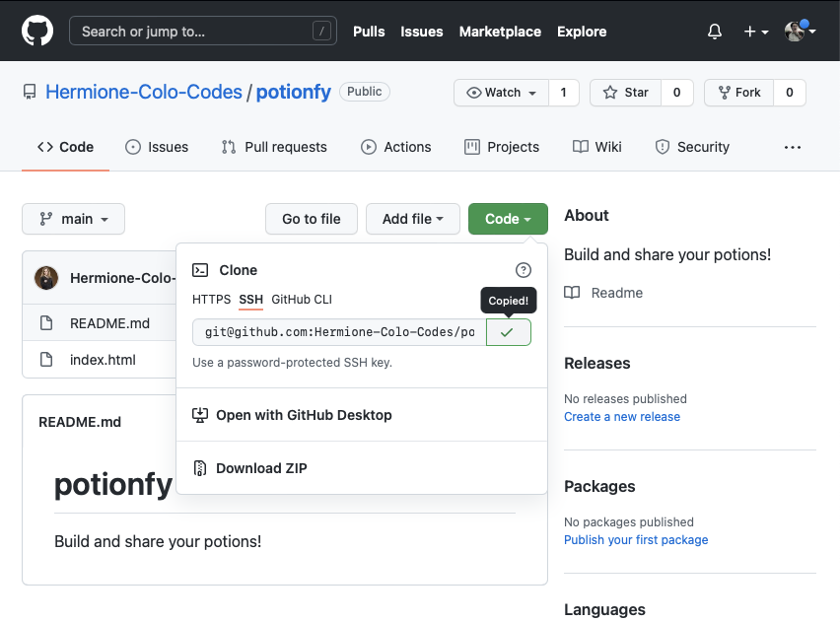The image size is (840, 622).
Task: Click the copied checkmark clone URL button
Action: coord(508,332)
